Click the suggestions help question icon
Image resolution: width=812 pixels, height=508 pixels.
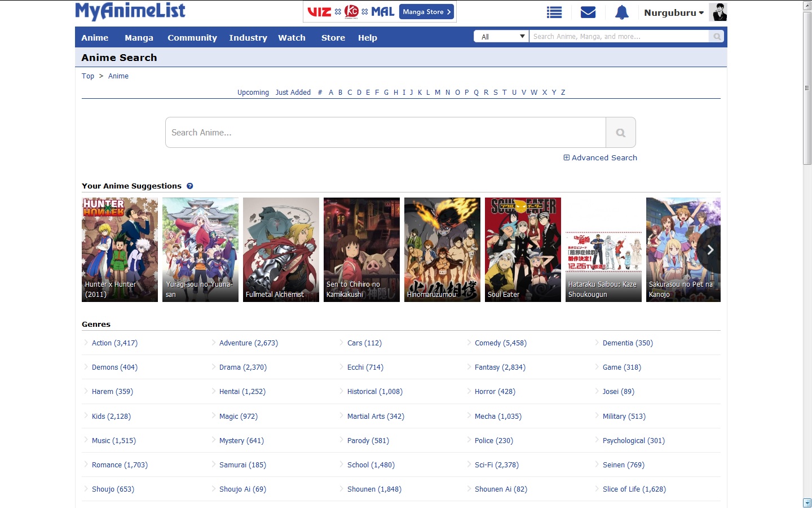190,186
